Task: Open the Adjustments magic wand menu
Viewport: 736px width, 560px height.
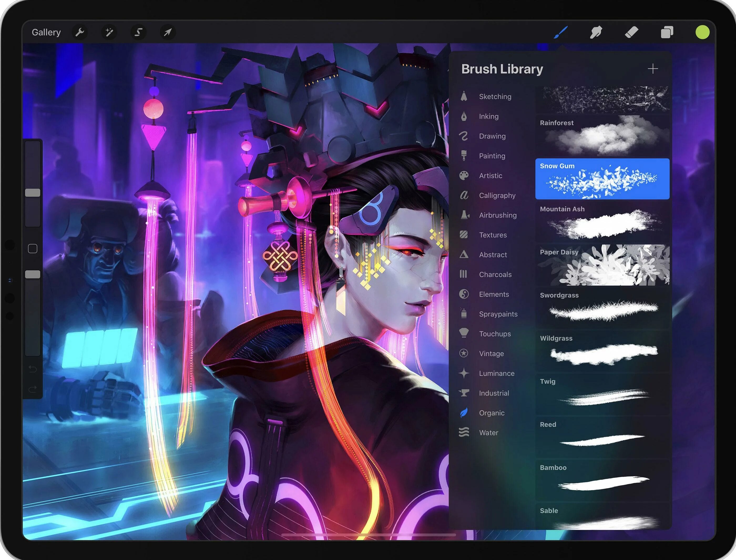Action: 109,32
